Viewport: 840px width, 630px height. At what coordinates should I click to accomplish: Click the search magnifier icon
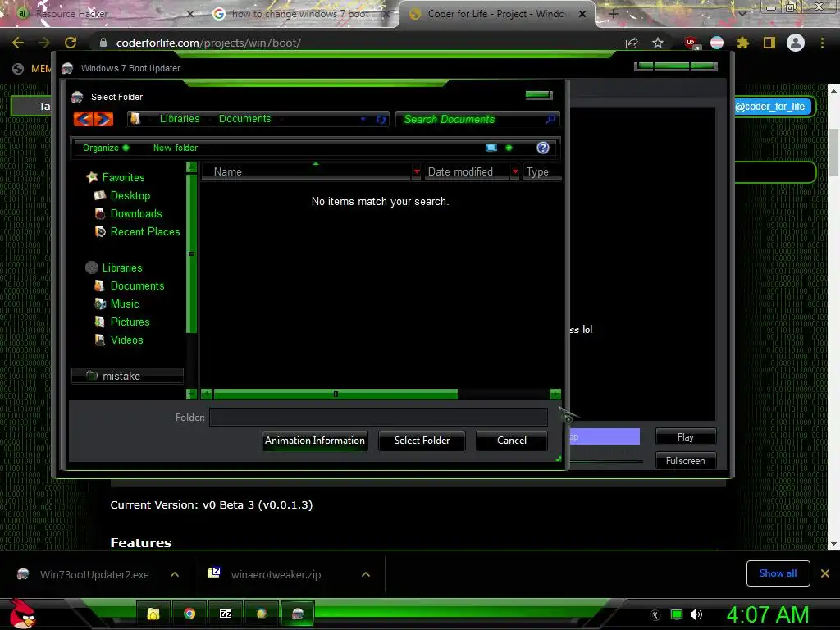click(550, 119)
